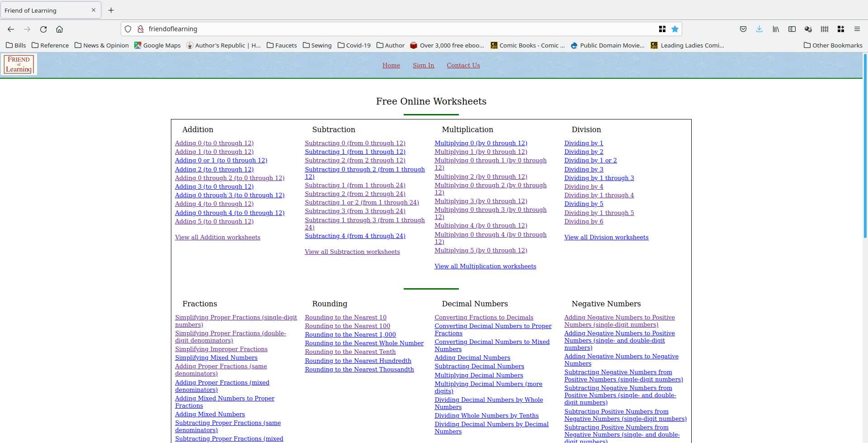This screenshot has width=868, height=443.
Task: Open Converting Fractions to Decimals
Action: (484, 317)
